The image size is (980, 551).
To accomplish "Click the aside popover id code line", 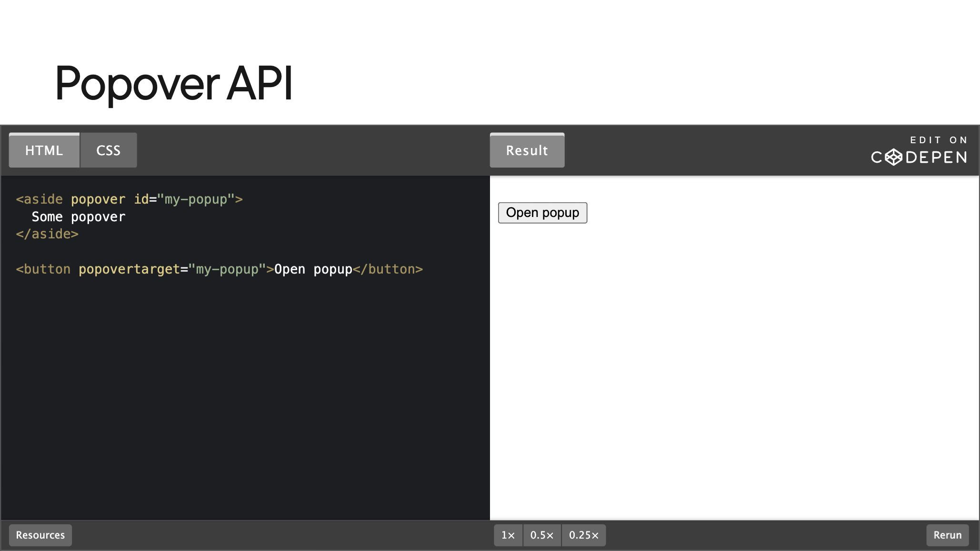I will coord(130,199).
